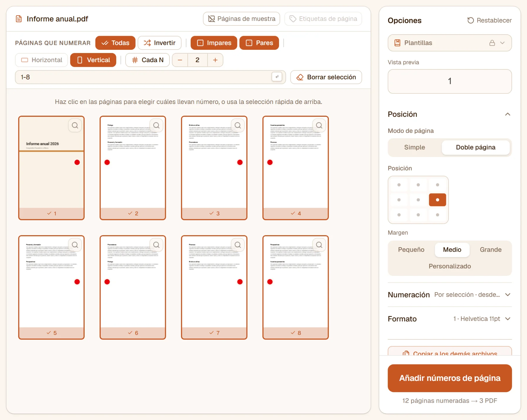Expand the Formato section

pos(450,319)
